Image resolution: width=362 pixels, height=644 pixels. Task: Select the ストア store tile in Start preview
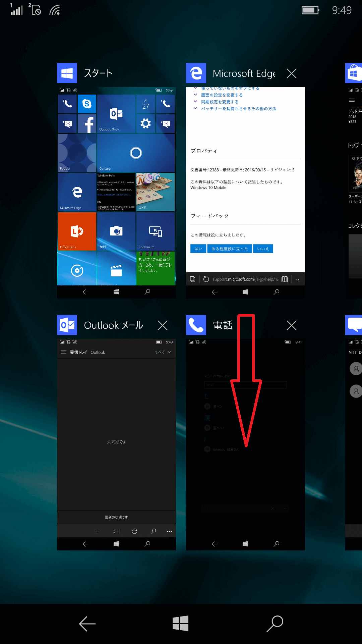coord(156,192)
